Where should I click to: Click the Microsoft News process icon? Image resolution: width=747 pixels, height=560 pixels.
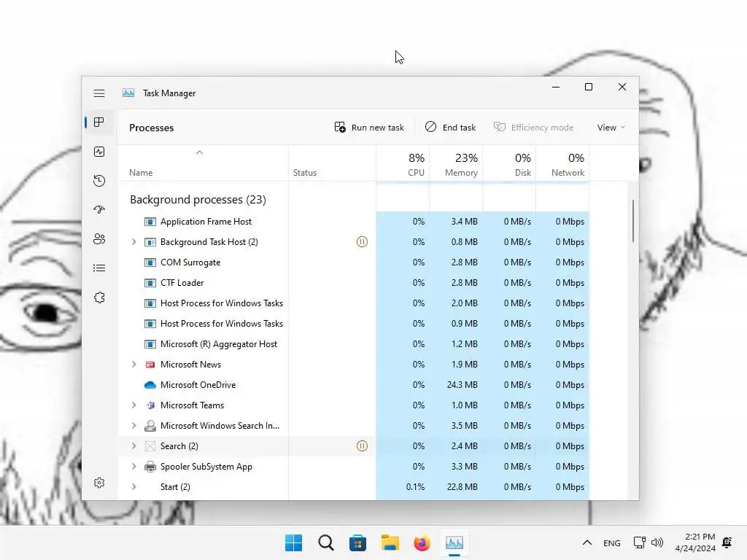coord(150,365)
